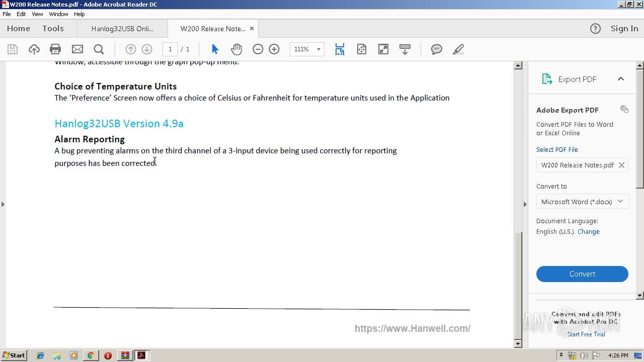The width and height of the screenshot is (644, 362).
Task: Click the Acrobat Reader taskbar icon
Action: click(x=142, y=355)
